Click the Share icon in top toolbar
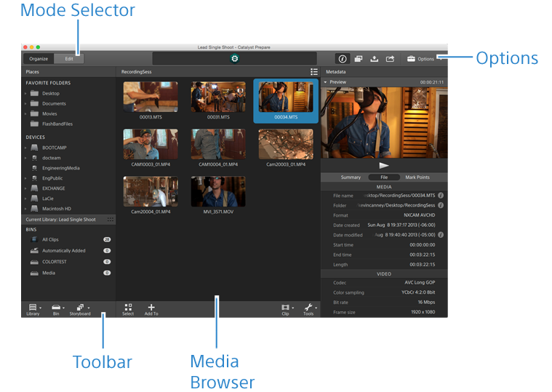Viewport: 552px width, 392px height. 390,58
